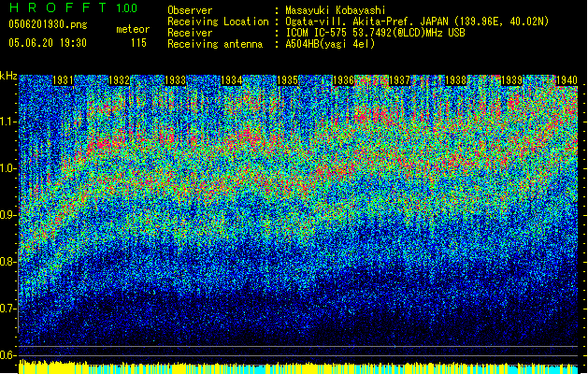This screenshot has width=588, height=374.
Task: Click the 0.6 frequency axis label
Action: 8,354
